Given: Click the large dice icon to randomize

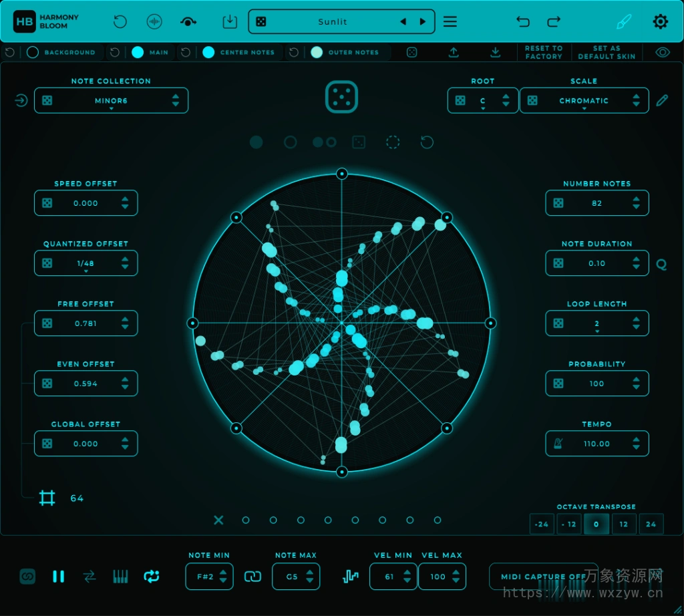Looking at the screenshot, I should pos(341,96).
